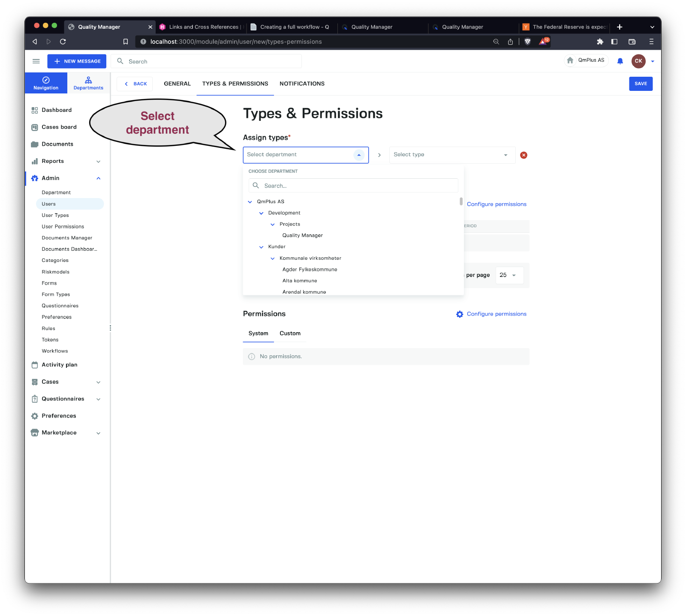Select Agder Fylkeskommune department
This screenshot has height=616, width=686.
(310, 270)
